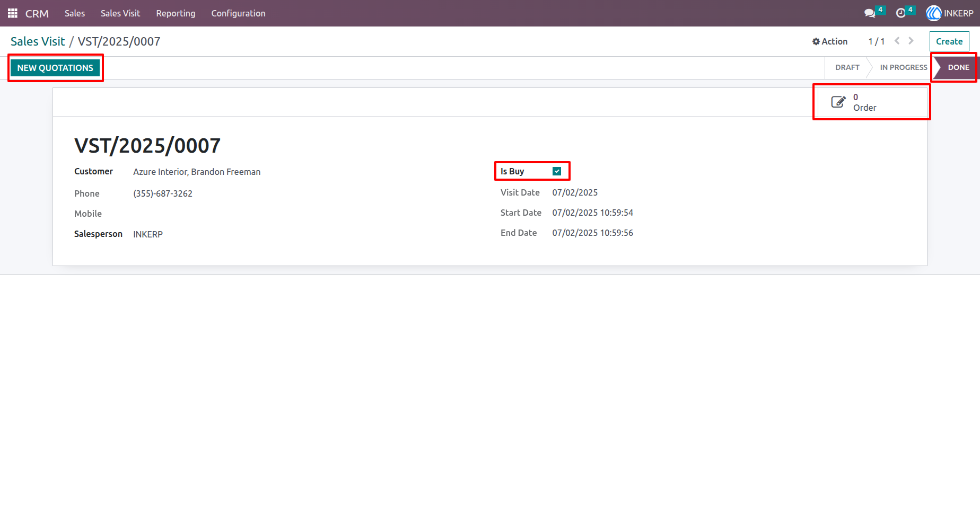The width and height of the screenshot is (980, 512).
Task: Click customer Azure Interior, Brandon Freeman
Action: point(197,172)
